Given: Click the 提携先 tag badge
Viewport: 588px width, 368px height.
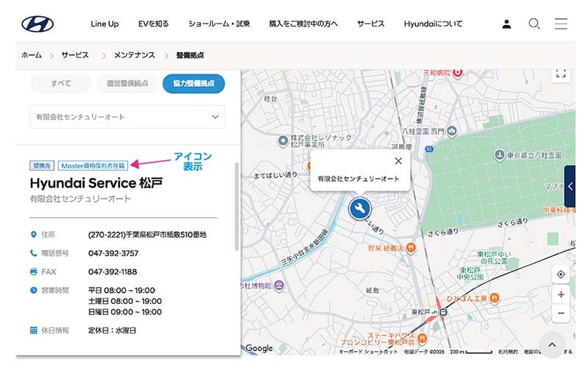Looking at the screenshot, I should pos(42,166).
